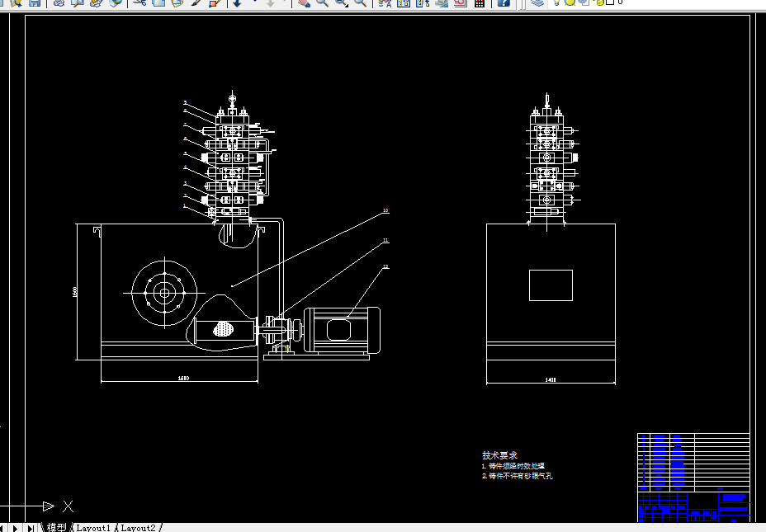The image size is (766, 532).
Task: Click the Publish icon
Action: pyautogui.click(x=96, y=2)
